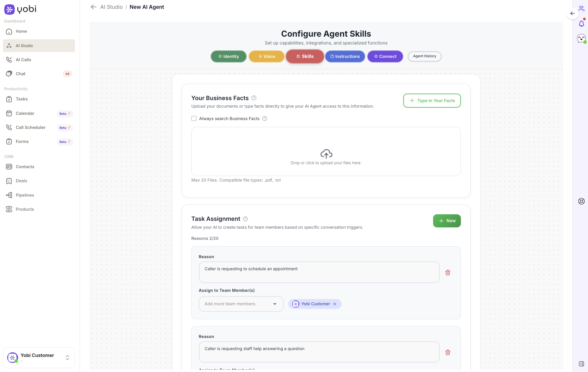The image size is (588, 372).
Task: Open AI Studio in sidebar
Action: coord(39,45)
